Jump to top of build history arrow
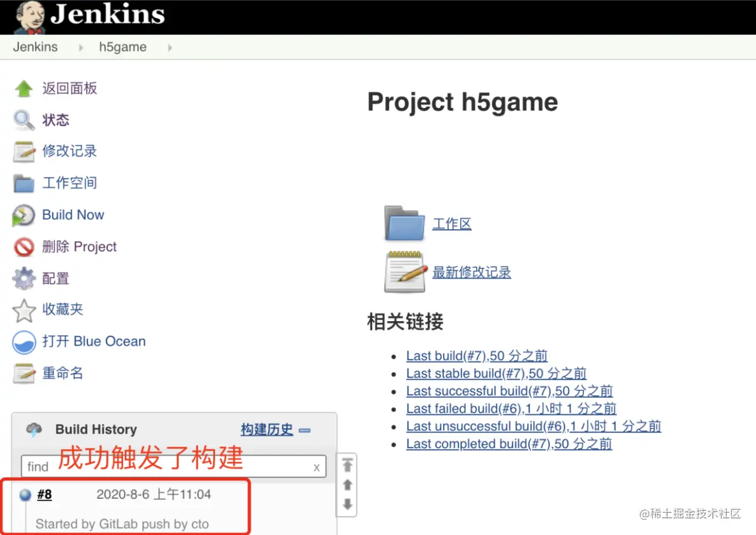The image size is (756, 535). (x=347, y=465)
